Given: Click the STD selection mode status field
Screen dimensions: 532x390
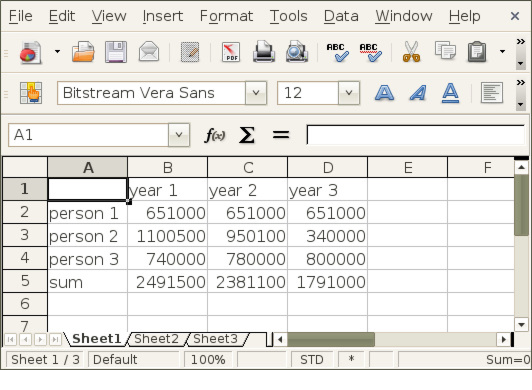Looking at the screenshot, I should click(312, 359).
